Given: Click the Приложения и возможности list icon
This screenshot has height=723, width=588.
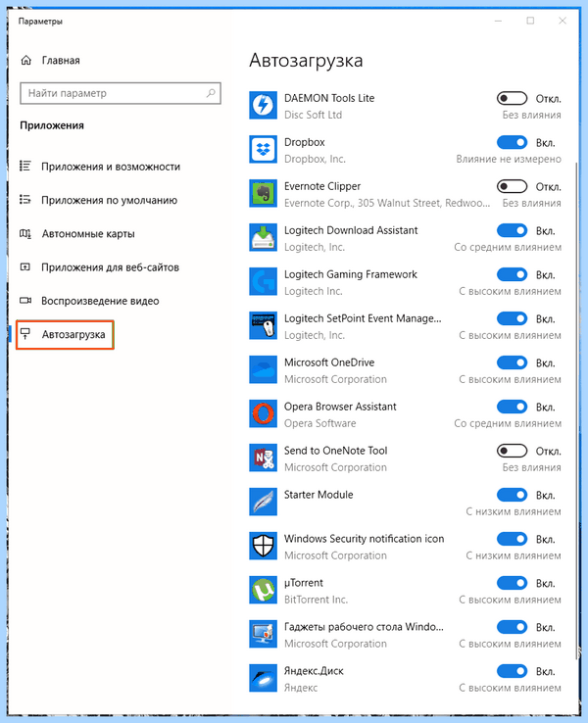Looking at the screenshot, I should 25,166.
